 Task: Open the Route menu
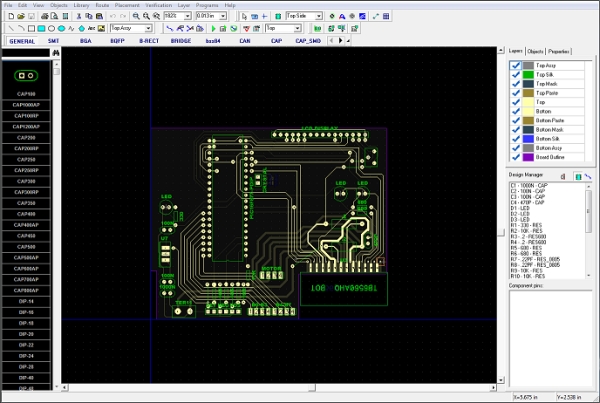(102, 5)
